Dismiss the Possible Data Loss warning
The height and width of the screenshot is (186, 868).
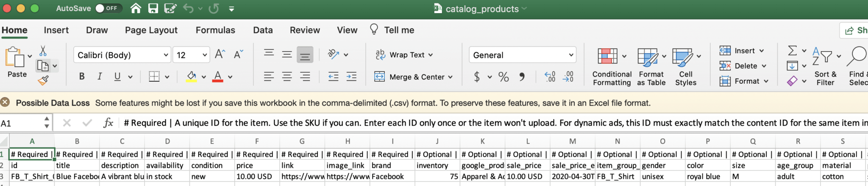point(5,102)
